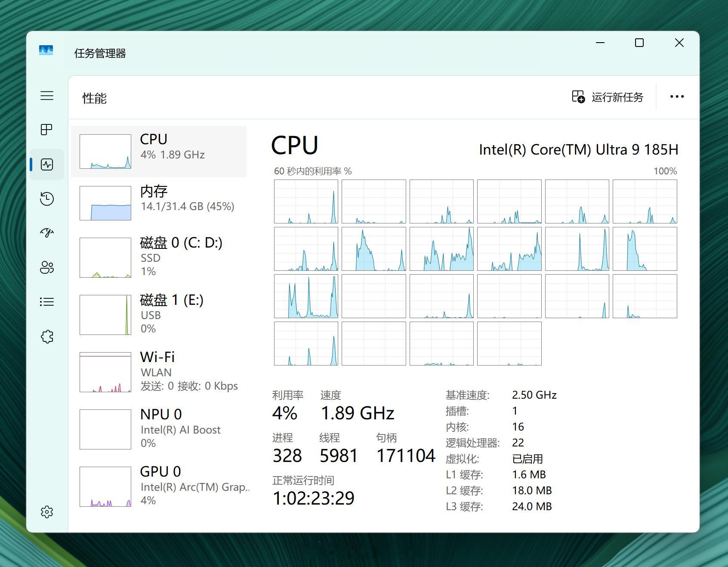Screen dimensions: 728x567
Task: Click the 24.0 MB L3 cache value
Action: tap(532, 506)
